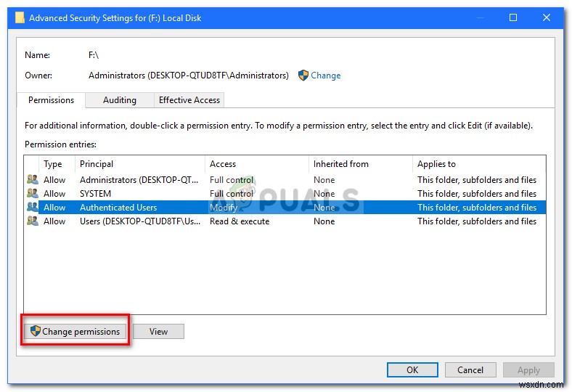Click the owner name Administrators (DESKTOP-QTUD8TF\Administrators)
The height and width of the screenshot is (392, 572).
click(188, 75)
